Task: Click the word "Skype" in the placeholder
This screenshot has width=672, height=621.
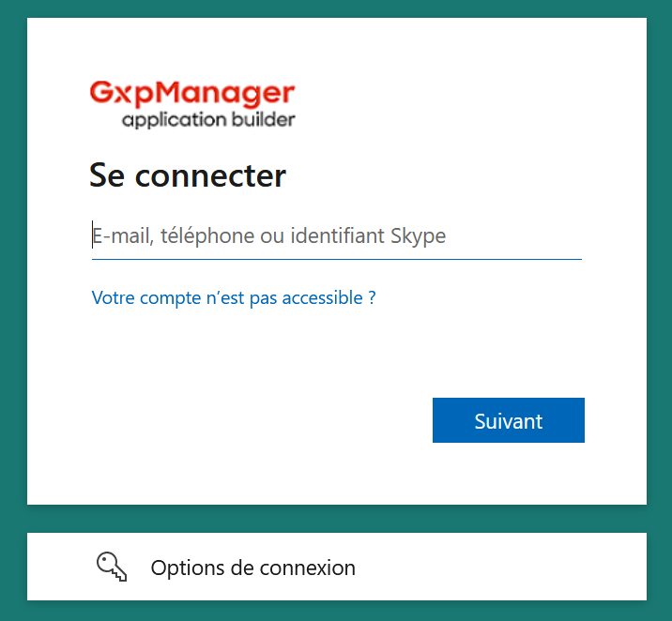Action: pyautogui.click(x=418, y=236)
